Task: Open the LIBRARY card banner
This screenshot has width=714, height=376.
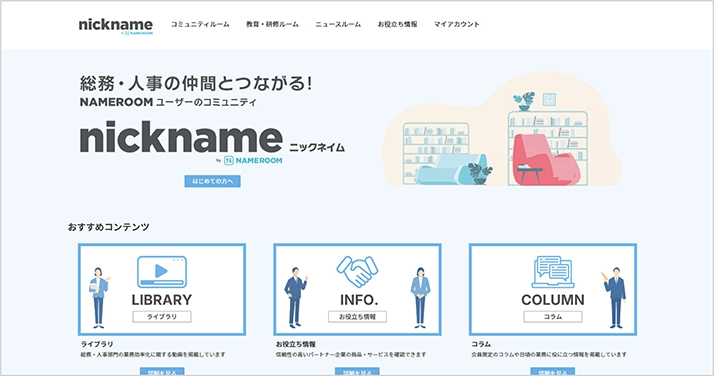Action: (162, 290)
